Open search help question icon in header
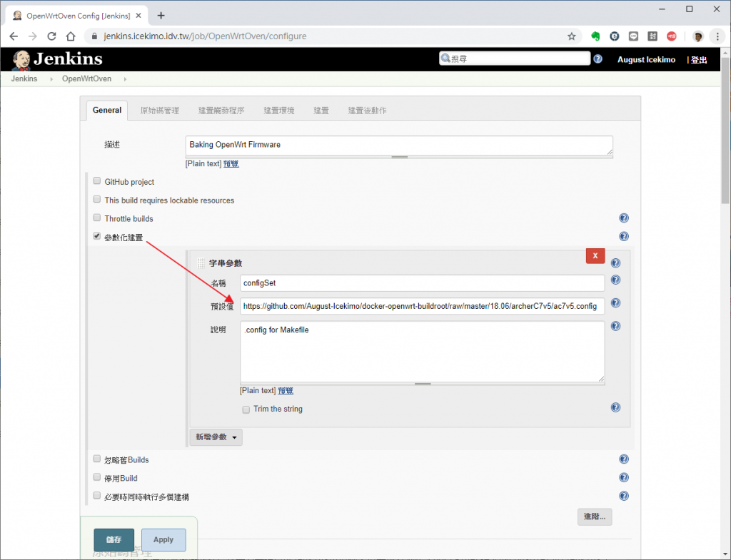Screen dimensions: 731x560 (x=598, y=58)
